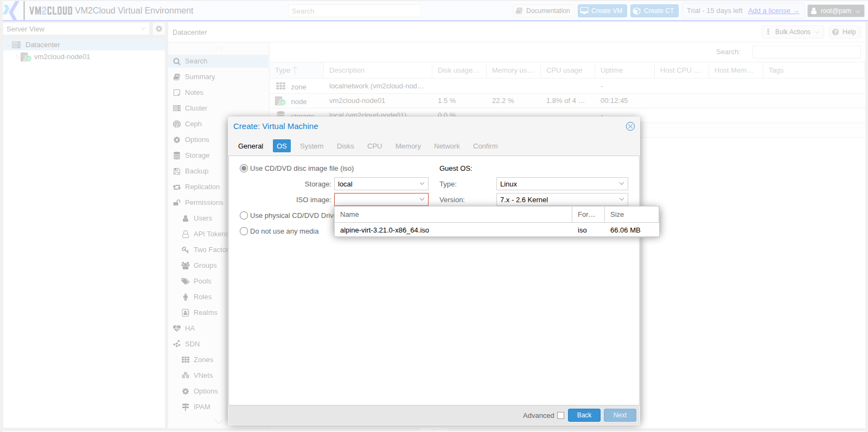Click the Create VM button
The width and height of the screenshot is (868, 432).
pos(602,11)
